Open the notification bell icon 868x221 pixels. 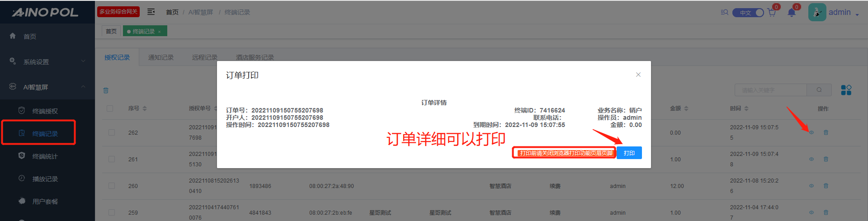(792, 13)
